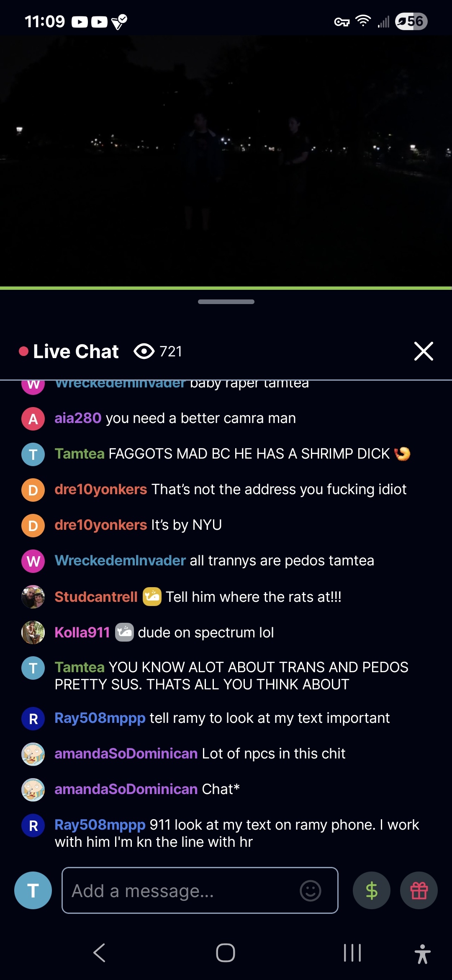This screenshot has width=452, height=980.
Task: Tap Studcantrell's yellow whale badge
Action: pyautogui.click(x=152, y=597)
